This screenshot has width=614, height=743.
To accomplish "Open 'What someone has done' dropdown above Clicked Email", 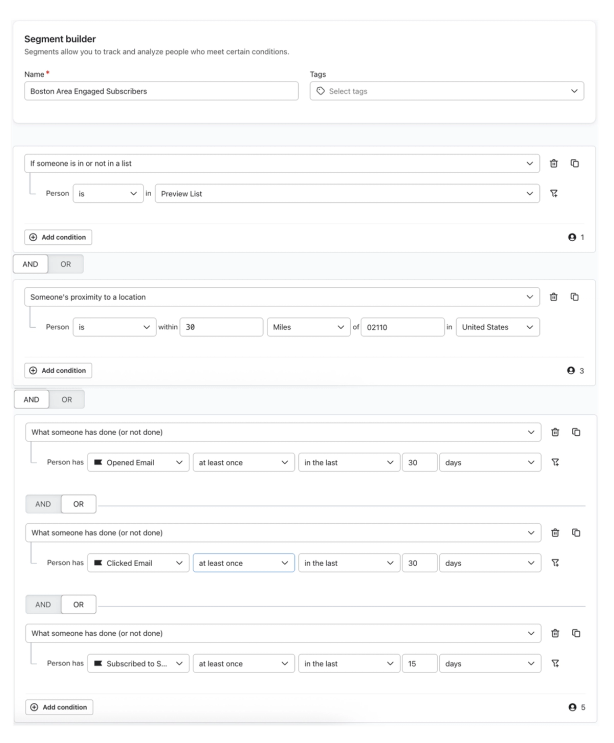I will pyautogui.click(x=283, y=533).
